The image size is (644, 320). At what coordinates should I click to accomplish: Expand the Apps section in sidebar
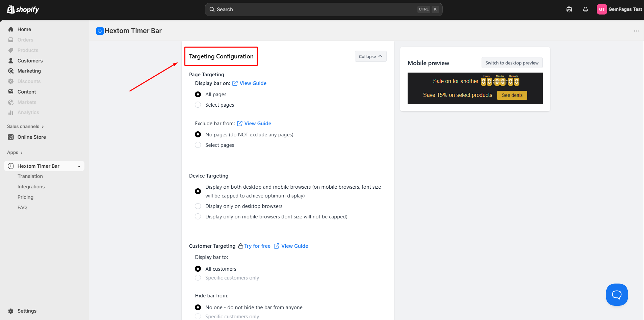click(15, 153)
